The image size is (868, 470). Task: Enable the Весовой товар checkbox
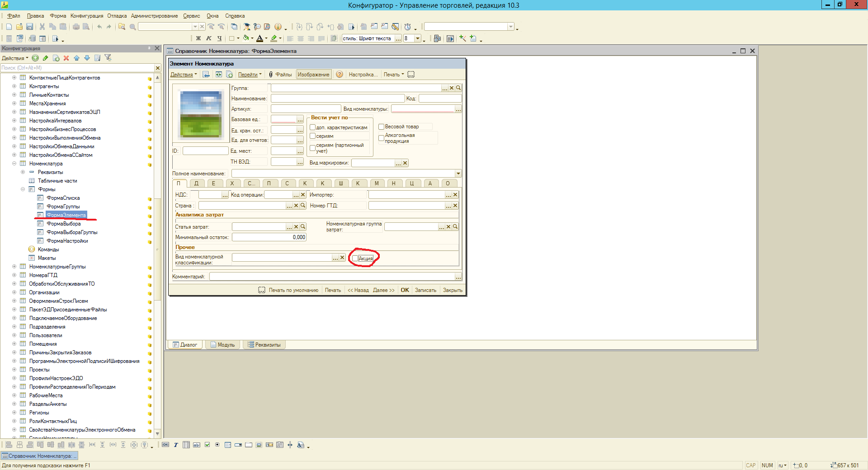tap(381, 127)
